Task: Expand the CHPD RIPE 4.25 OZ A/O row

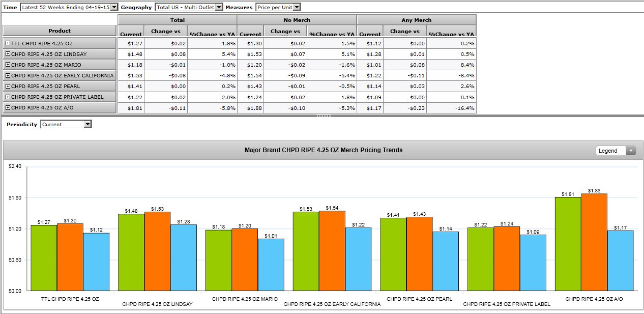Action: 8,108
